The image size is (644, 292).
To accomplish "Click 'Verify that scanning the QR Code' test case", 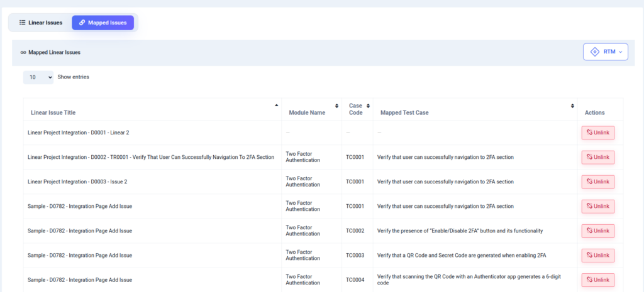I will point(469,280).
